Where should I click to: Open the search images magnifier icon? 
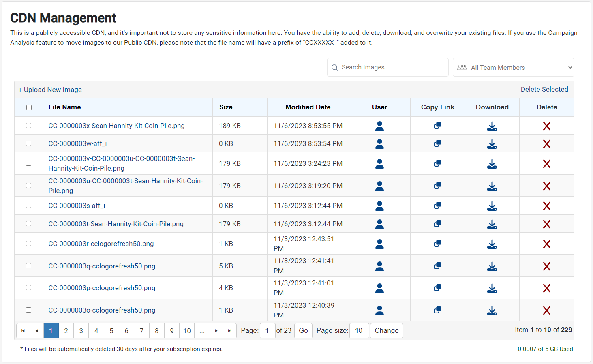click(334, 67)
